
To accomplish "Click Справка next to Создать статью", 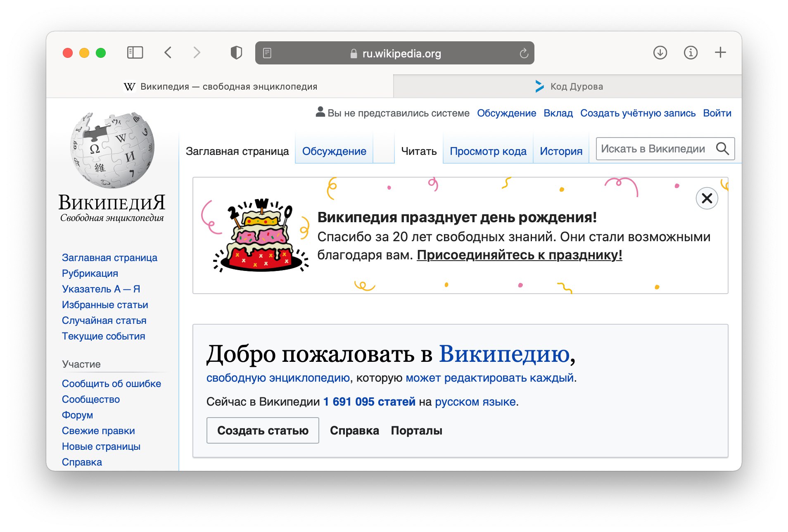I will click(x=354, y=430).
